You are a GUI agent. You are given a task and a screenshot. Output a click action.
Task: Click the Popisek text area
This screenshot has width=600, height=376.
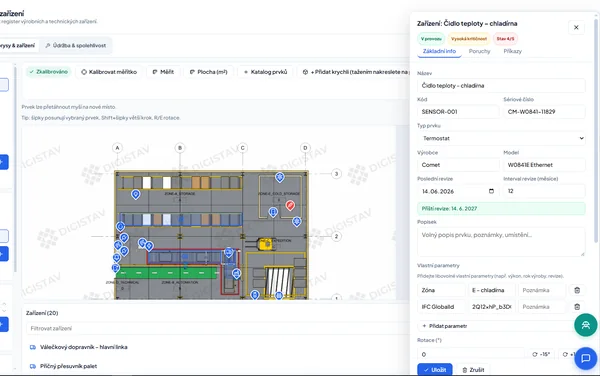click(501, 242)
